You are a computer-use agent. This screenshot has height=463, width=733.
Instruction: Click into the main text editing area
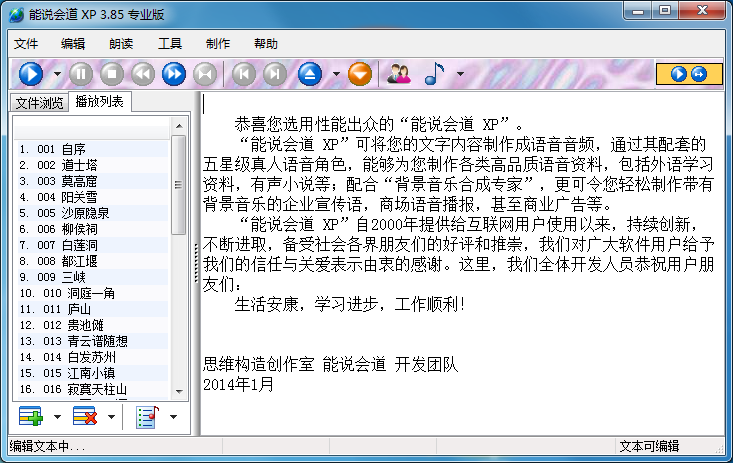(x=463, y=262)
